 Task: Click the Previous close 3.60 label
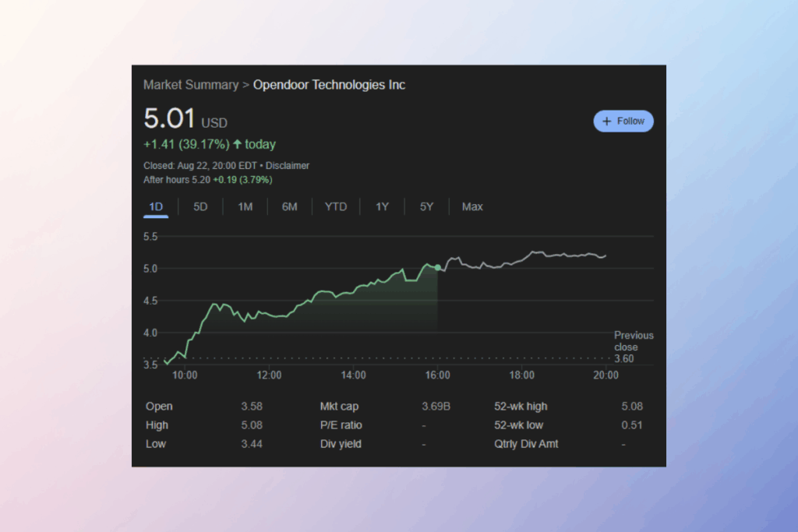click(633, 347)
